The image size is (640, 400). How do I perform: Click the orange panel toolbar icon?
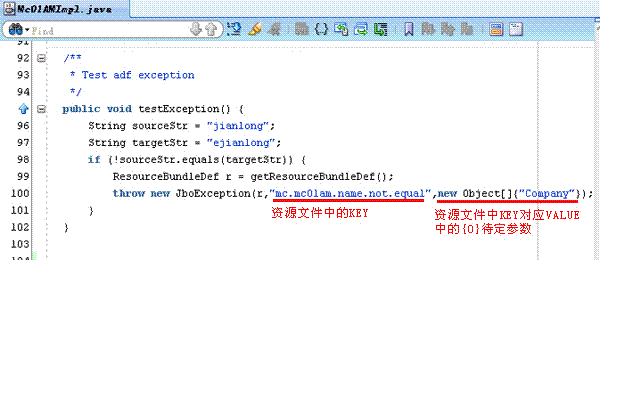pos(496,29)
